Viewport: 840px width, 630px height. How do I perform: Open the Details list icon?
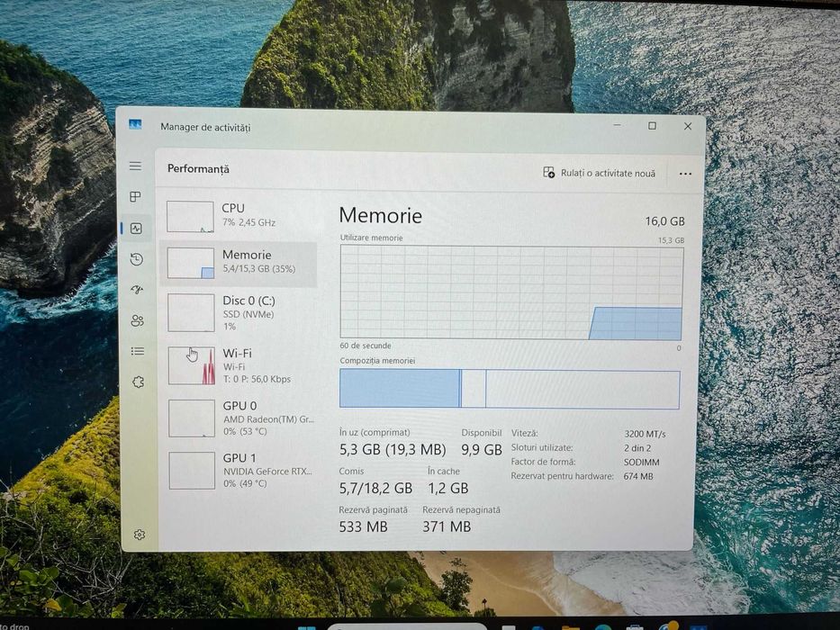[138, 351]
